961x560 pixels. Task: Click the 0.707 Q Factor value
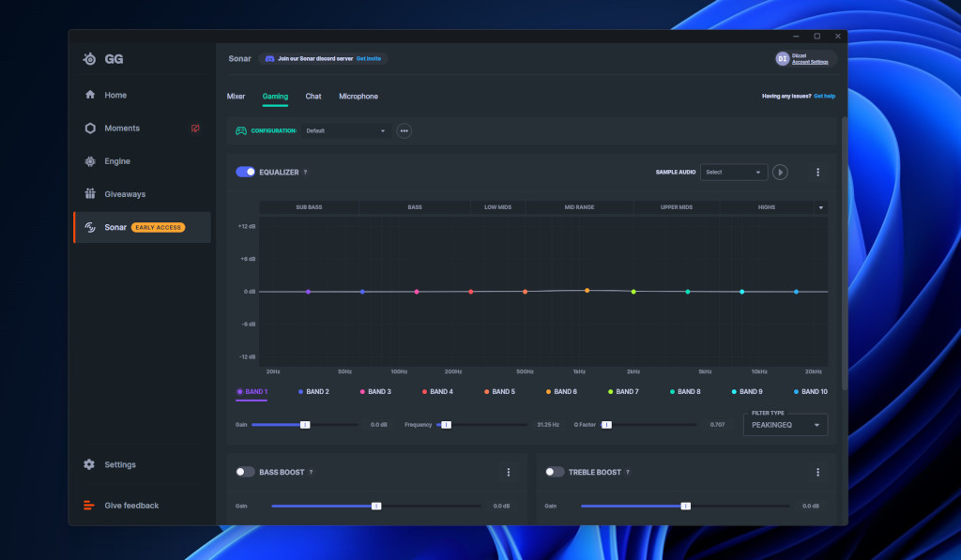pyautogui.click(x=717, y=425)
